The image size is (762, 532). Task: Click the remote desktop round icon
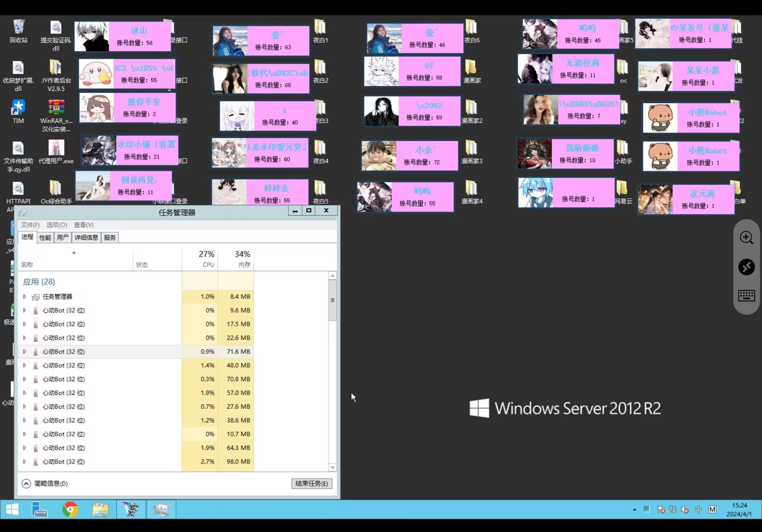pyautogui.click(x=746, y=267)
